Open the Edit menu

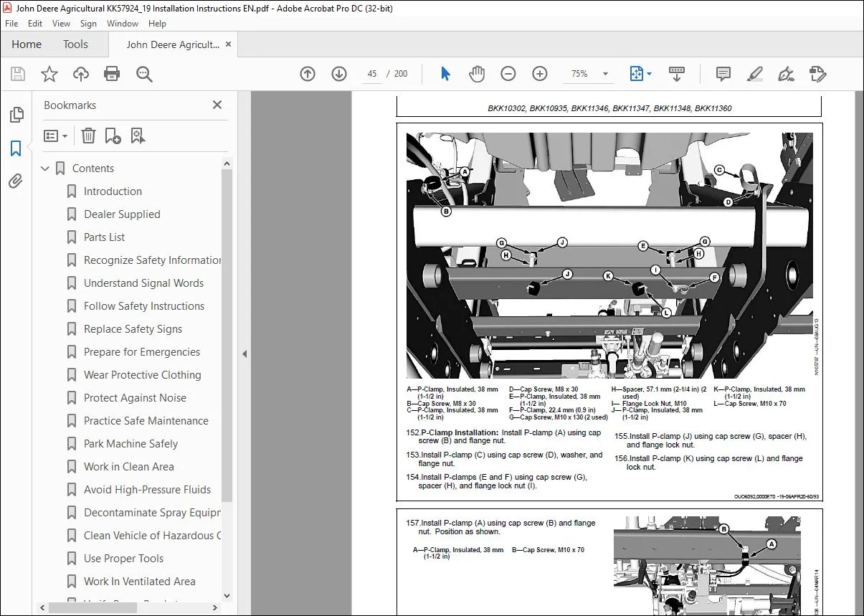click(35, 24)
